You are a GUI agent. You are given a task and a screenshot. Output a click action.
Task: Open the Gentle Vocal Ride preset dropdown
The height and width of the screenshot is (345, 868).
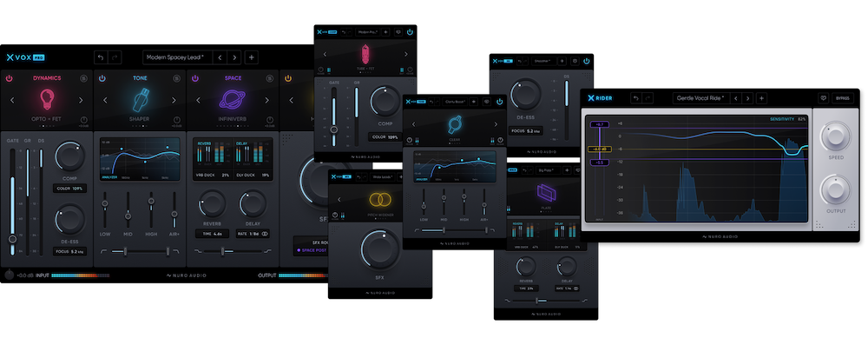tap(700, 98)
